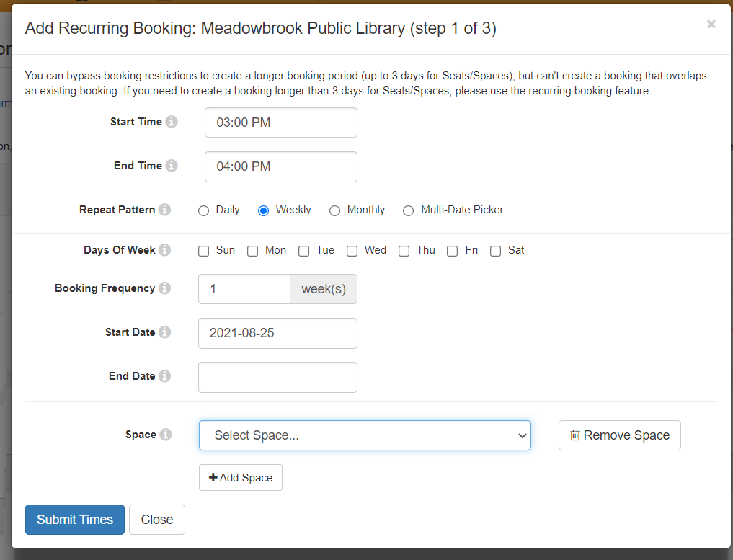
Task: Click the Start Date info icon
Action: tap(164, 332)
